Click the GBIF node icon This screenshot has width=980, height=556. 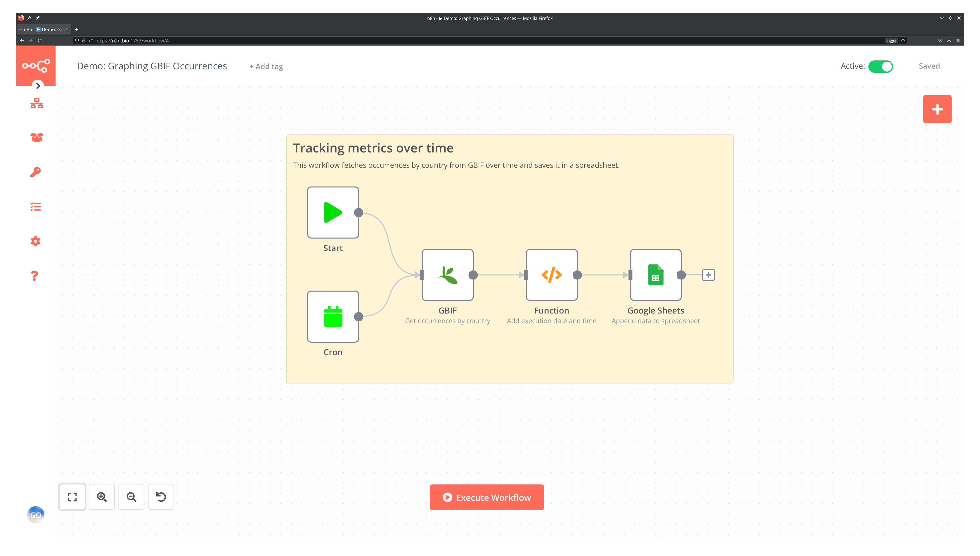click(x=447, y=275)
